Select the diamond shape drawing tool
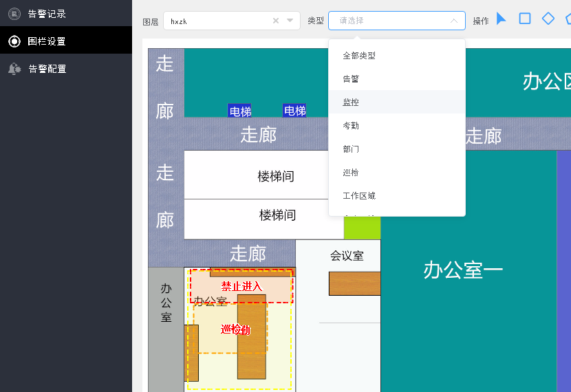Screen dimensions: 571x392 (548, 19)
